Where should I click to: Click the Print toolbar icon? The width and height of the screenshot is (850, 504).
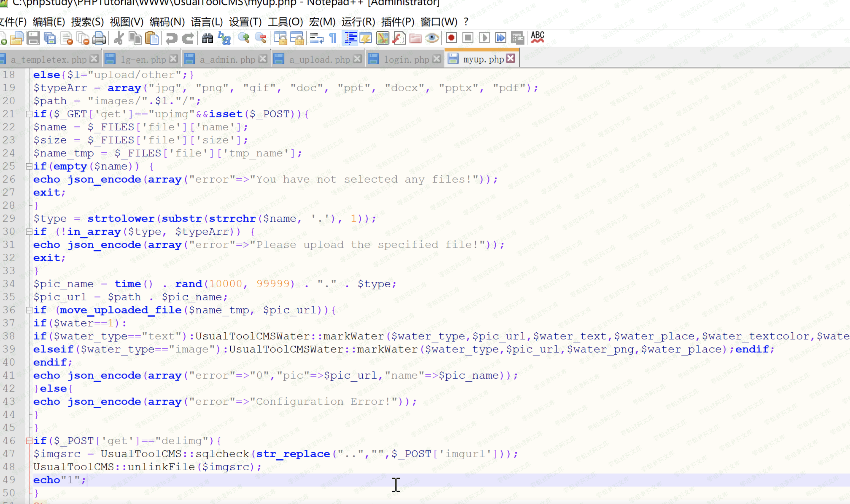[99, 38]
